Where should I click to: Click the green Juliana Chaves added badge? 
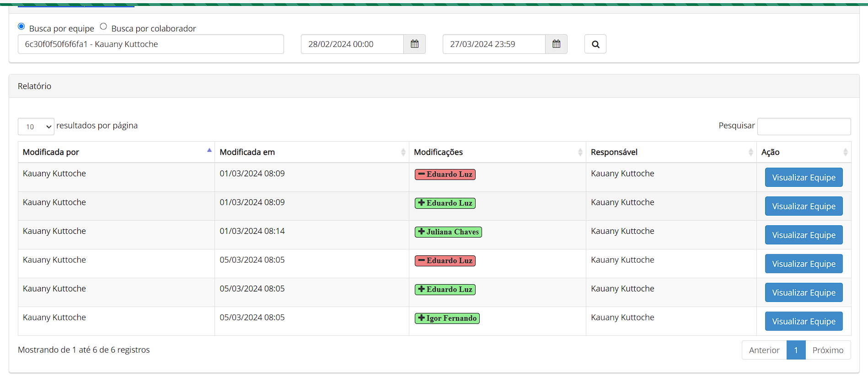(448, 232)
